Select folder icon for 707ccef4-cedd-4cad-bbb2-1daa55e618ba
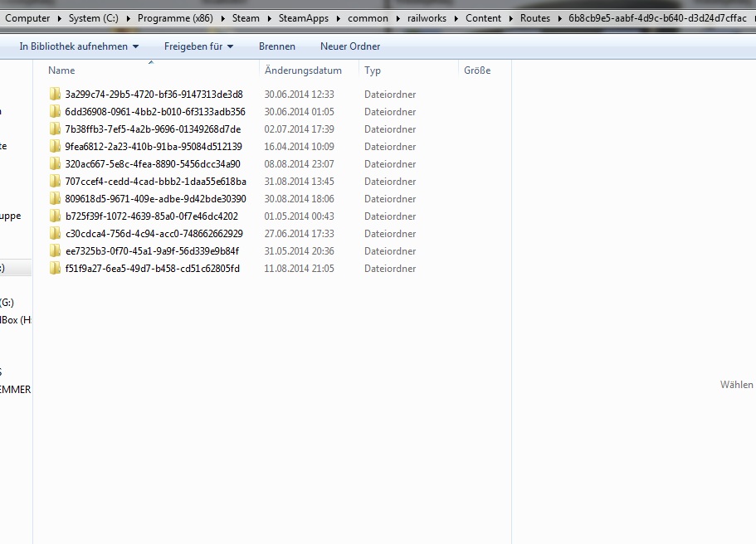Viewport: 756px width, 544px height. point(55,181)
